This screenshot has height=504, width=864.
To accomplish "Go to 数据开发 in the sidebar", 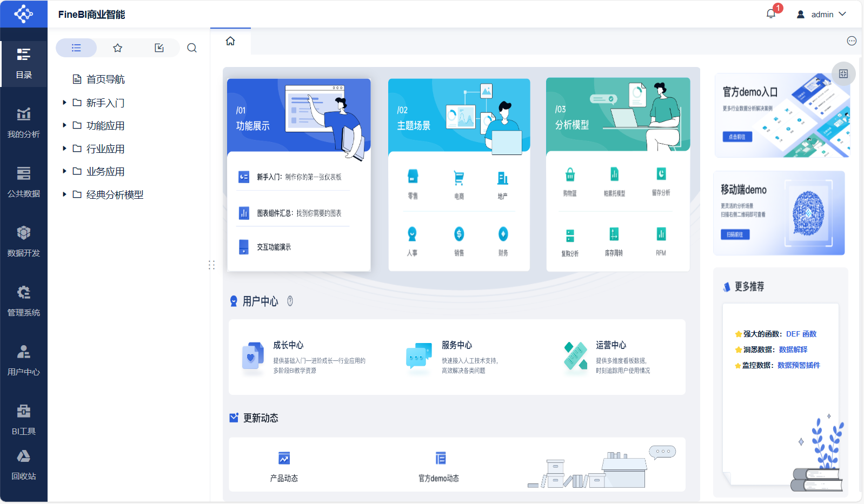I will coord(24,241).
